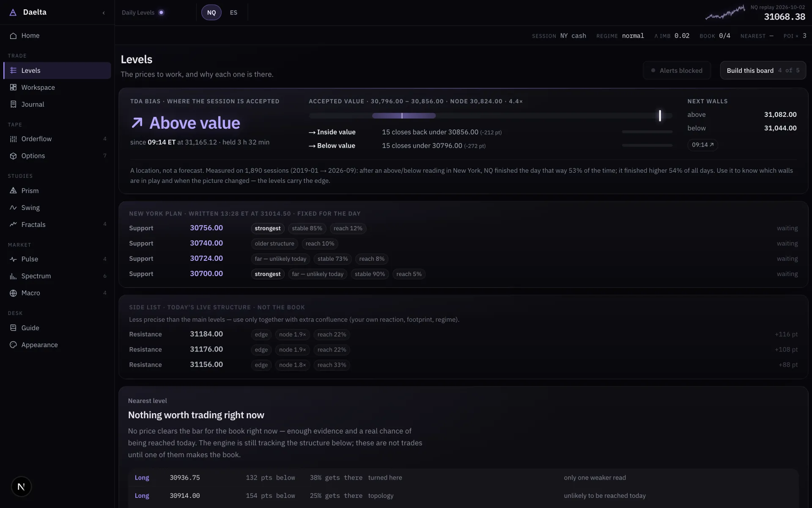Viewport: 812px width, 508px height.
Task: Select the Levels sidebar icon
Action: point(13,70)
